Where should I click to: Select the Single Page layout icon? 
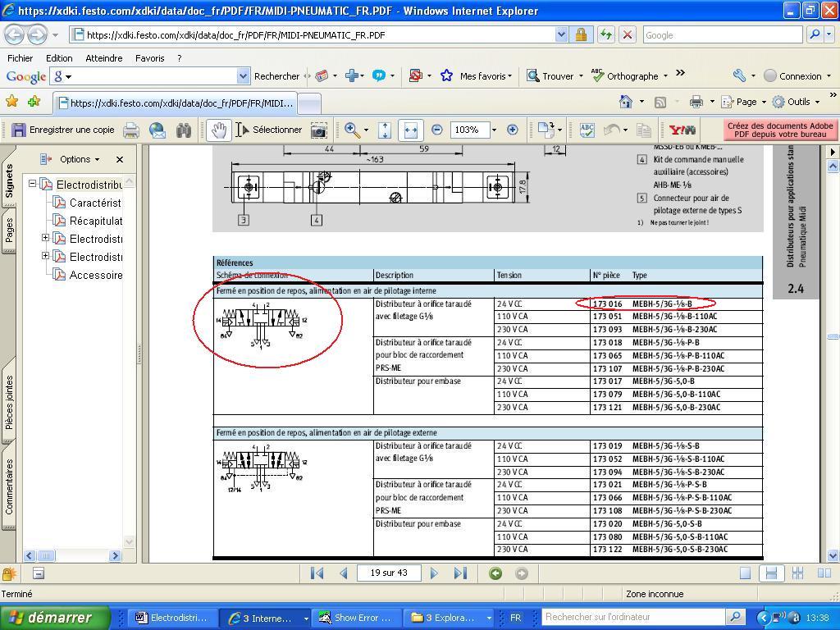point(745,573)
